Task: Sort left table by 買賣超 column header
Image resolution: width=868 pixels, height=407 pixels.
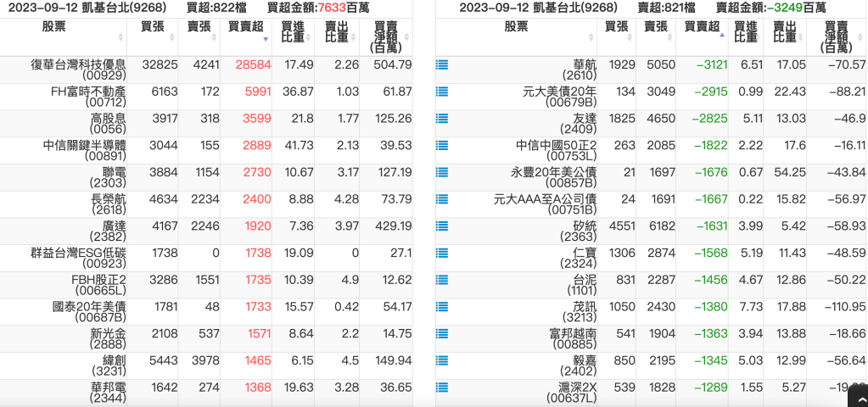Action: point(247,27)
